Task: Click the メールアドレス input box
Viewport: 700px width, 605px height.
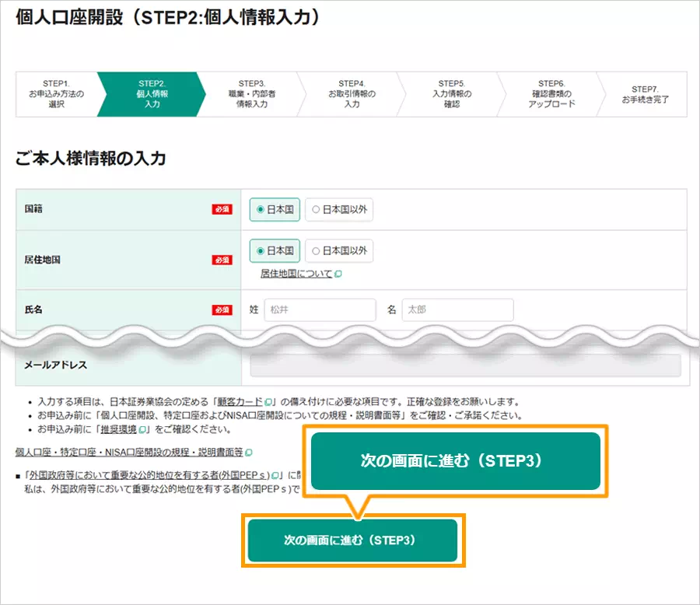Action: pyautogui.click(x=465, y=365)
